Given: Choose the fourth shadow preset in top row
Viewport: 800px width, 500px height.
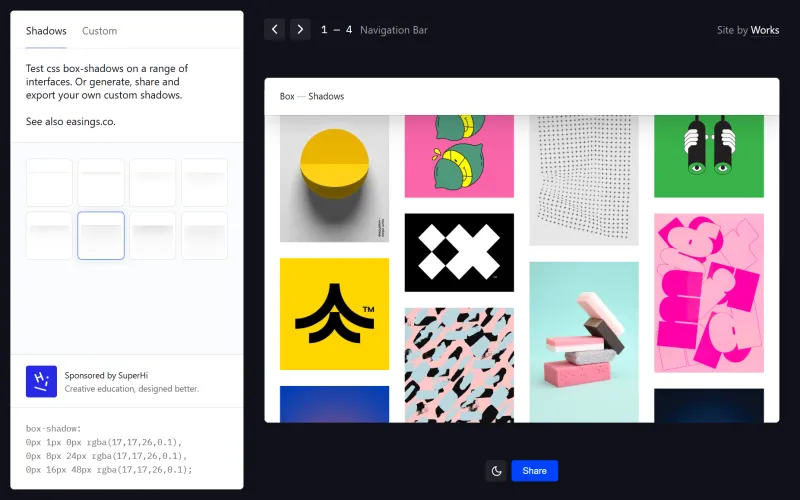Looking at the screenshot, I should click(204, 182).
